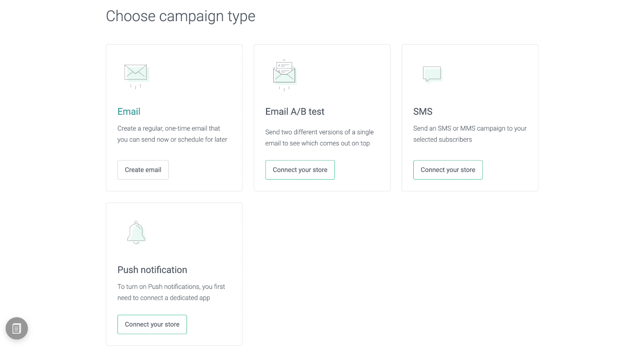Viewport: 644px width, 349px height.
Task: Select the Email A/B test heading
Action: coord(295,112)
